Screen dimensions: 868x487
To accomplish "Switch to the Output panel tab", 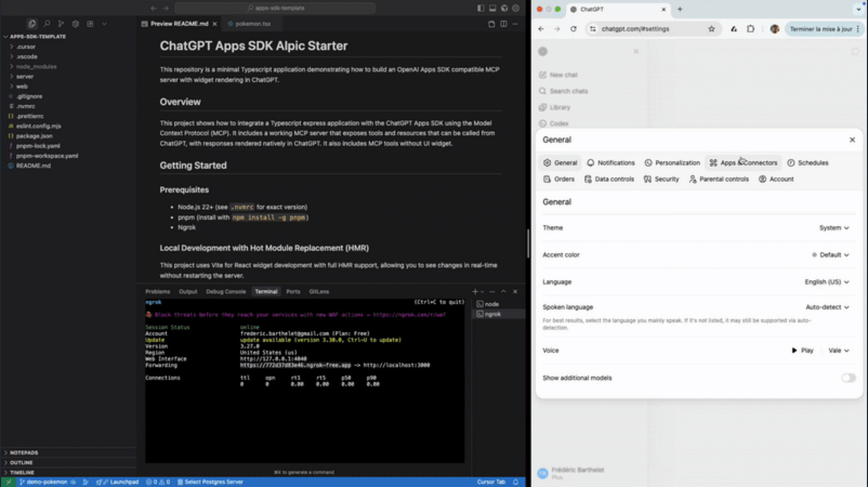I will click(x=188, y=291).
